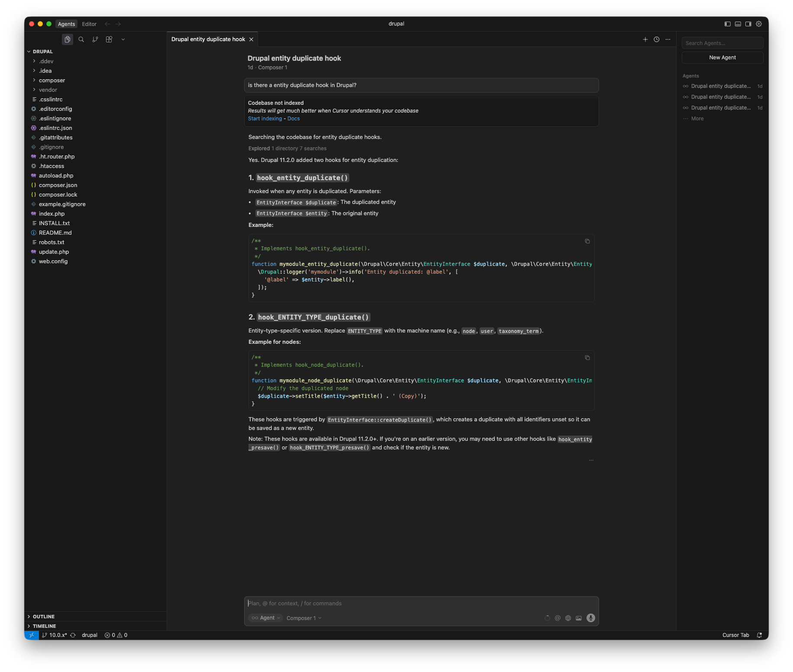
Task: Close the Drupal entity duplicate hook tab
Action: point(251,39)
